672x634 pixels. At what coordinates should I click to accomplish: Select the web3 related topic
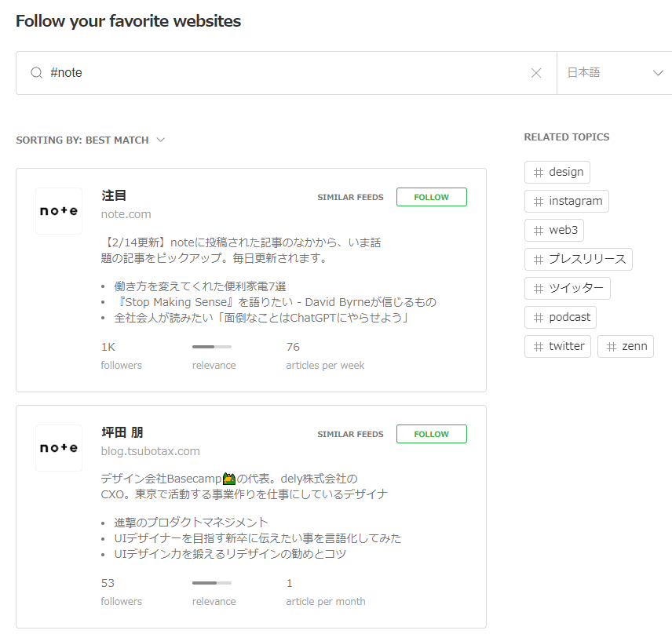point(554,230)
